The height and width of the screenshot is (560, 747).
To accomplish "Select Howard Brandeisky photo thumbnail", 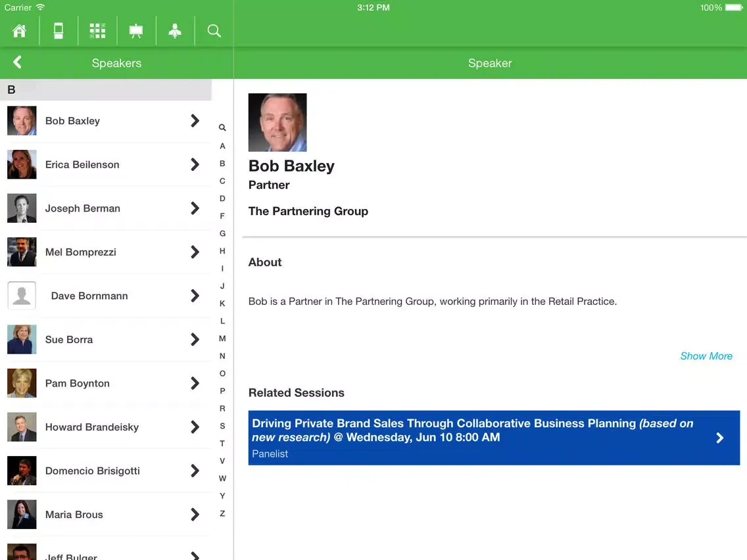I will click(22, 427).
